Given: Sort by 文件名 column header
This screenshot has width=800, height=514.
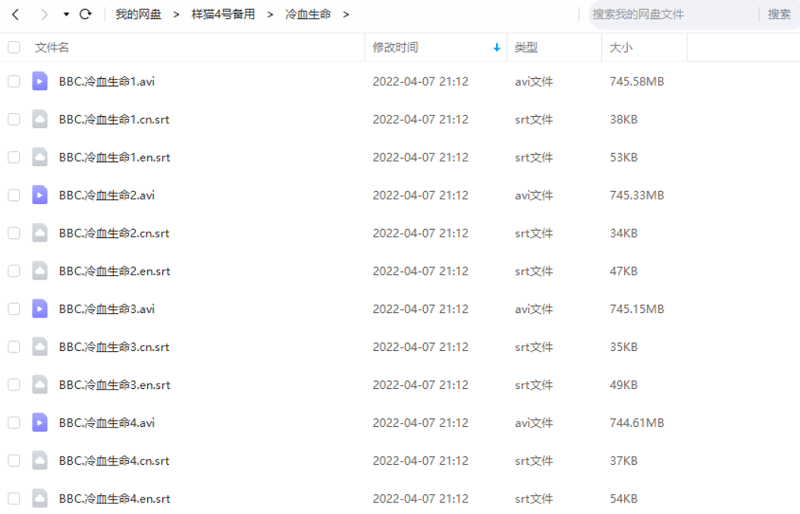Looking at the screenshot, I should pos(52,47).
